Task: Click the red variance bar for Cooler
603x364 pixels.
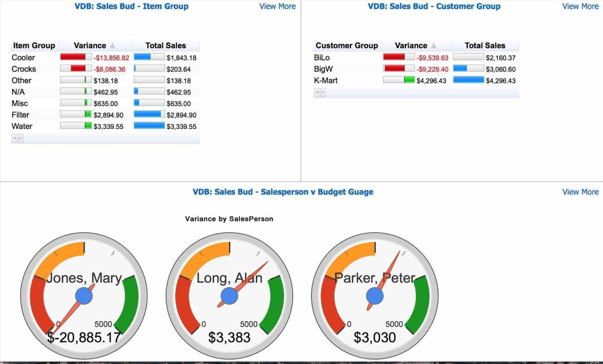Action: pyautogui.click(x=73, y=57)
